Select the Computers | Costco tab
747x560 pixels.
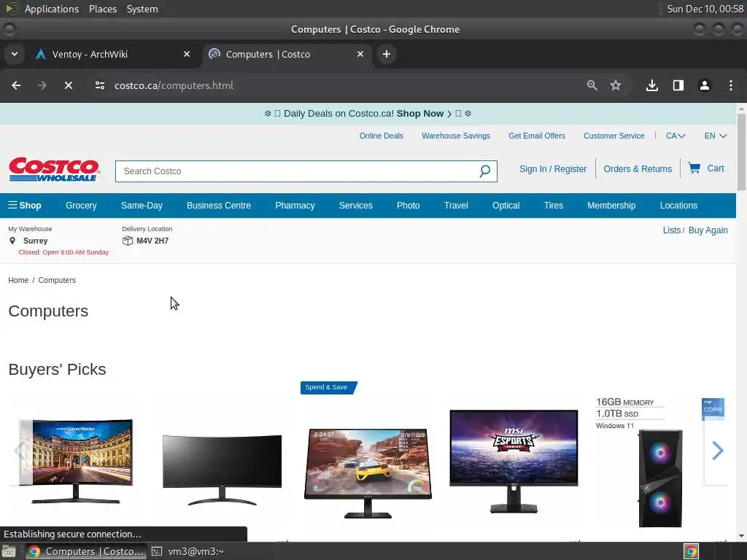[x=287, y=54]
